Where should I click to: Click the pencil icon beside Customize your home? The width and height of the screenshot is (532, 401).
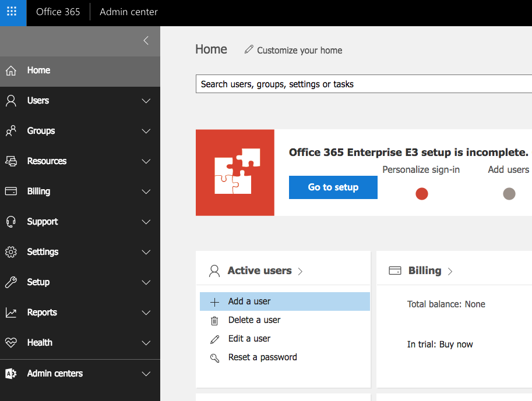(249, 49)
